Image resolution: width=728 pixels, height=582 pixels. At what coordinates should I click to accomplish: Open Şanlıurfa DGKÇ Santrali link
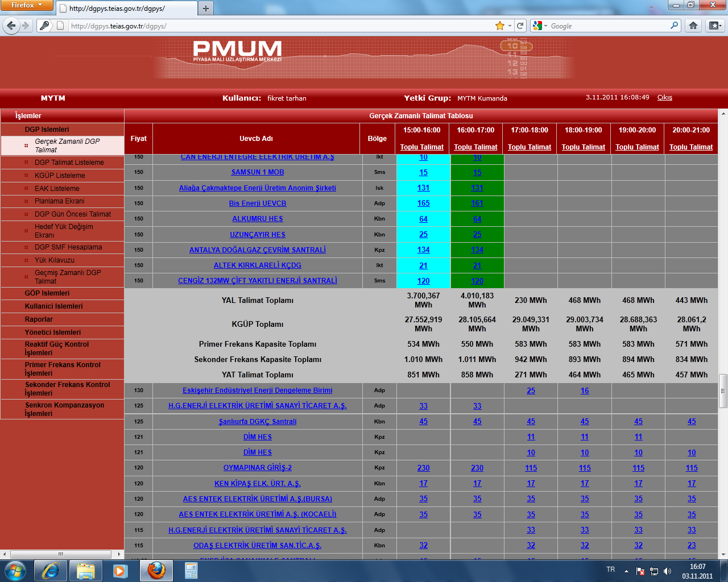(258, 422)
